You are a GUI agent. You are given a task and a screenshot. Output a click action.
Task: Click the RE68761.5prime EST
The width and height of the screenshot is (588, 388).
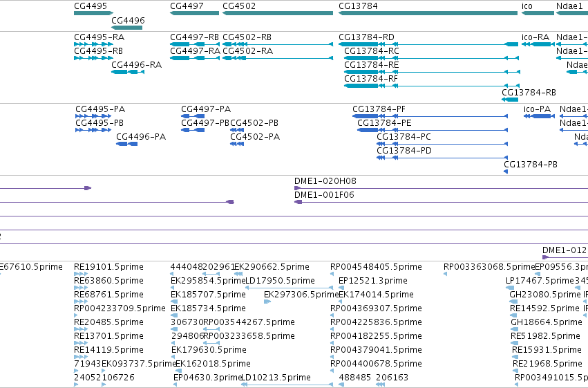click(81, 302)
